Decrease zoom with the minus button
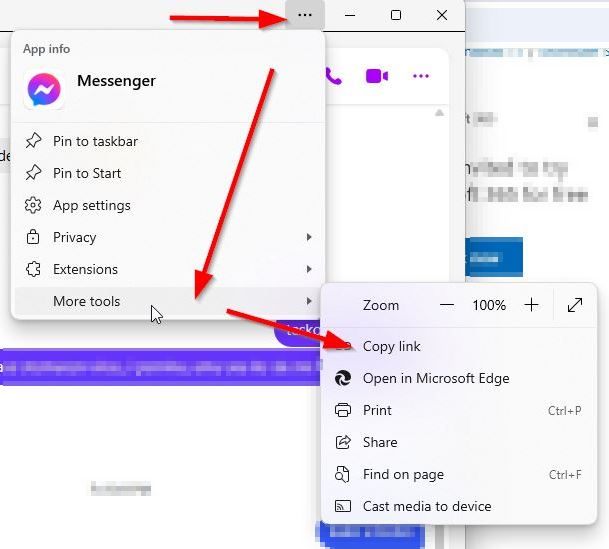The image size is (609, 549). pyautogui.click(x=447, y=305)
